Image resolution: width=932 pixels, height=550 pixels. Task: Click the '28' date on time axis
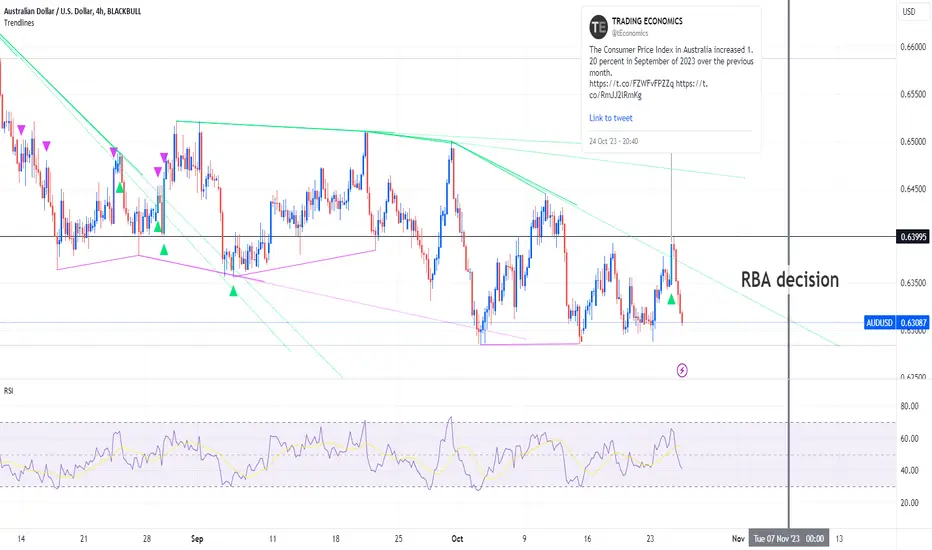pyautogui.click(x=147, y=539)
